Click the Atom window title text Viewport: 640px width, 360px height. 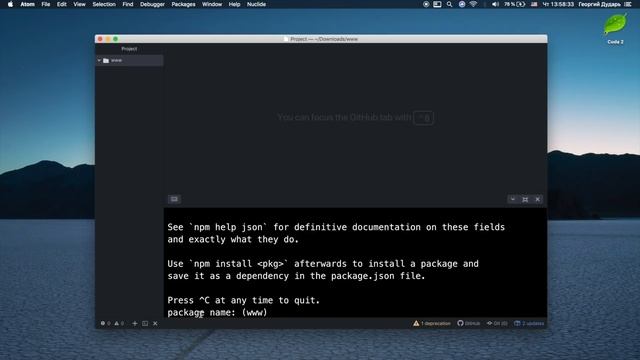click(x=324, y=39)
